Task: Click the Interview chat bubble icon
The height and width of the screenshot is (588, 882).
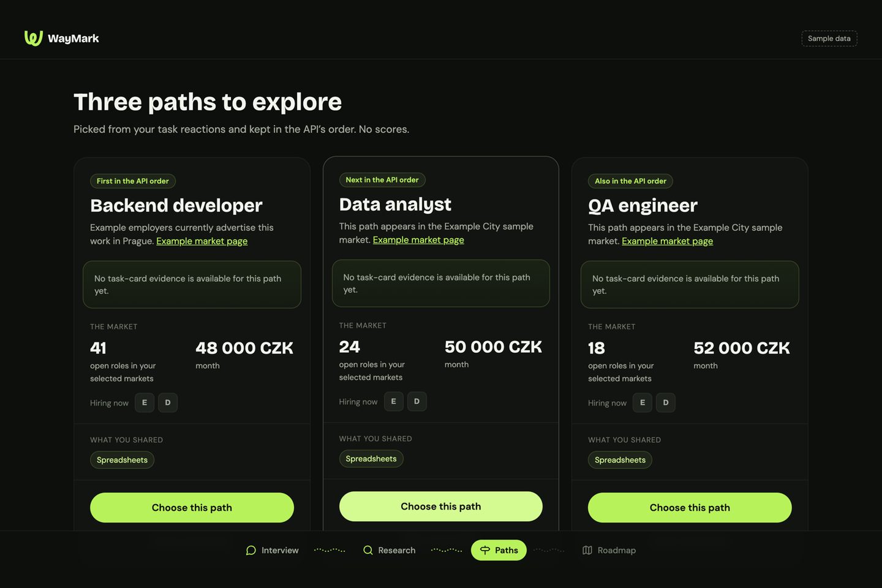Action: [251, 550]
